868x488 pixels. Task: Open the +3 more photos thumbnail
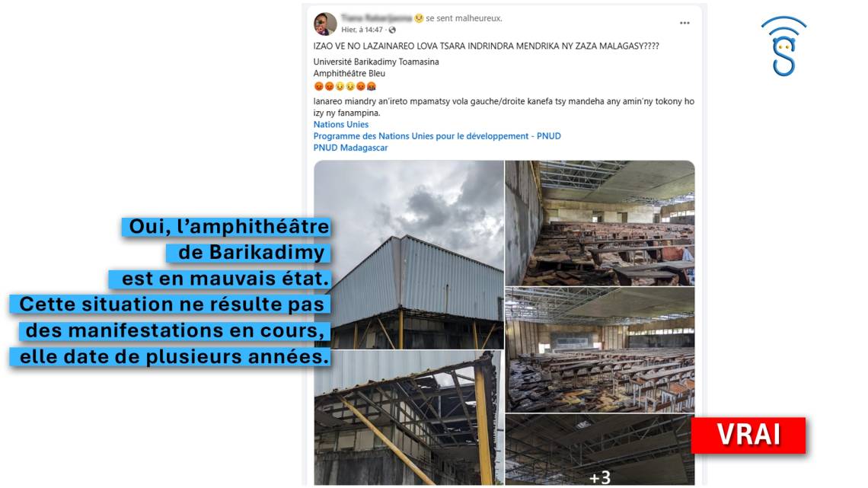[600, 449]
